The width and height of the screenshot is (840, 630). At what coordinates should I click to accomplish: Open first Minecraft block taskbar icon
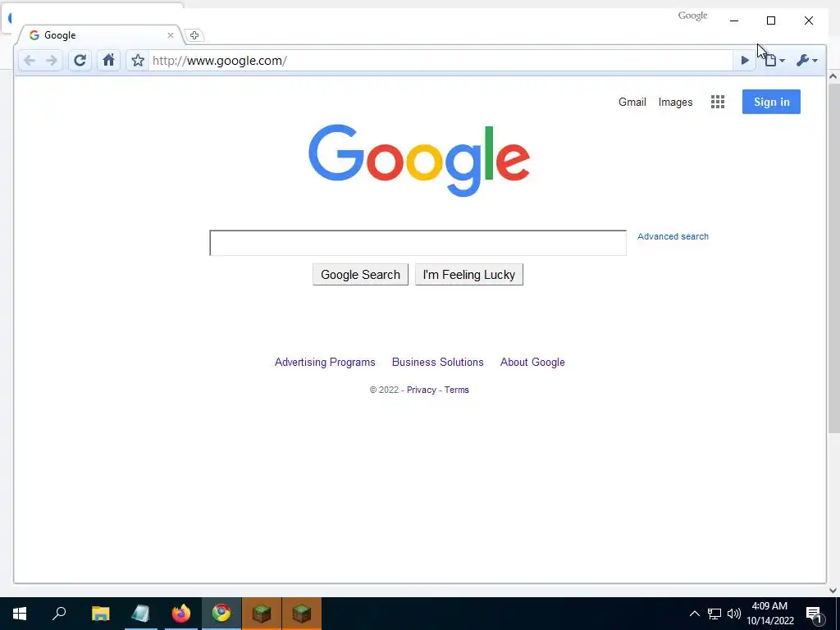[x=262, y=614]
